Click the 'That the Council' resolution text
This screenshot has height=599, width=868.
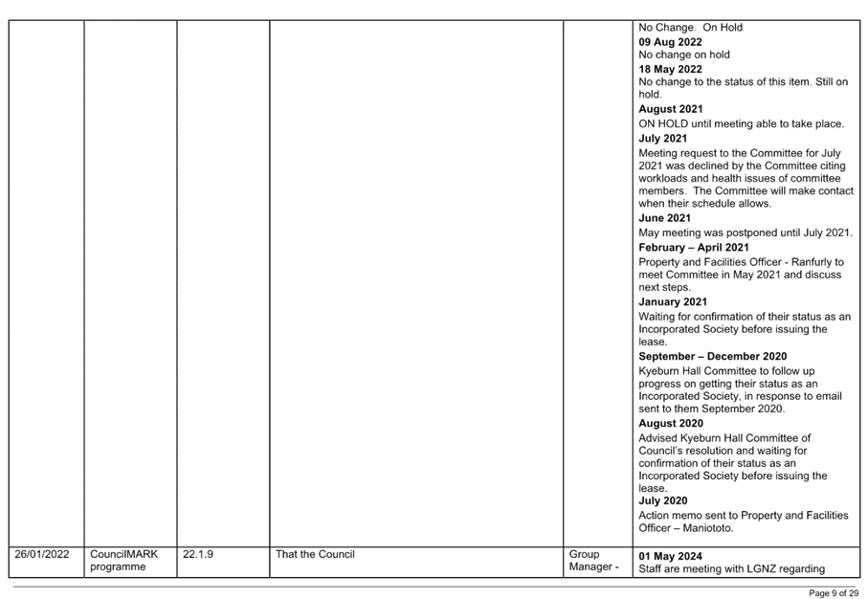tap(315, 555)
